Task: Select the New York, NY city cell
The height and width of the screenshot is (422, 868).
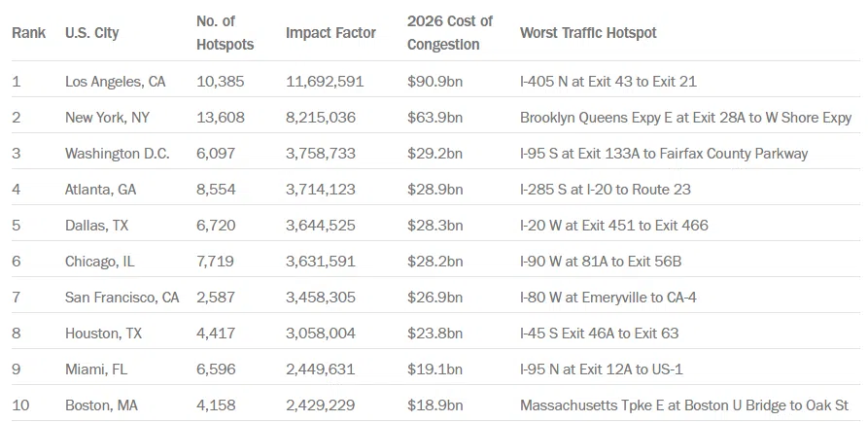Action: [108, 118]
